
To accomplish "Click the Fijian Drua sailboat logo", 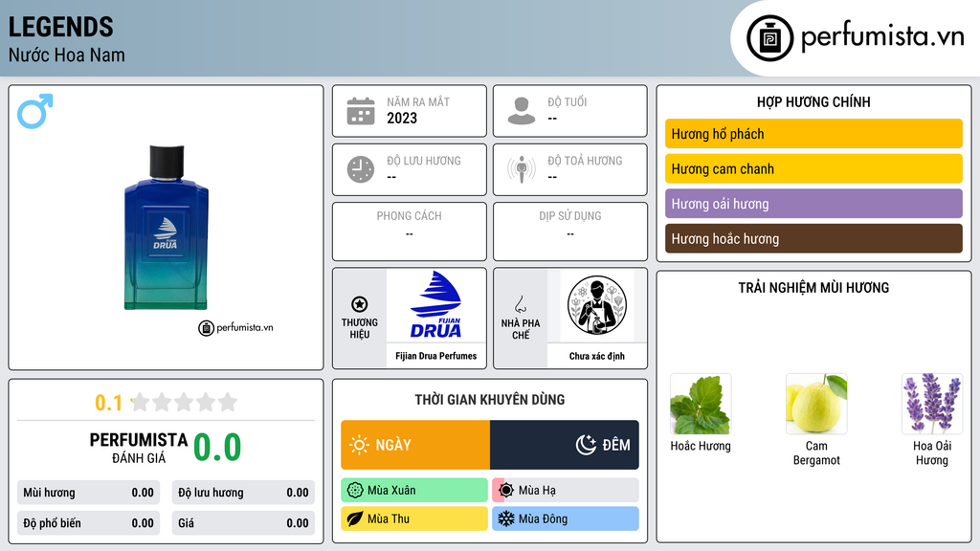I will [435, 305].
